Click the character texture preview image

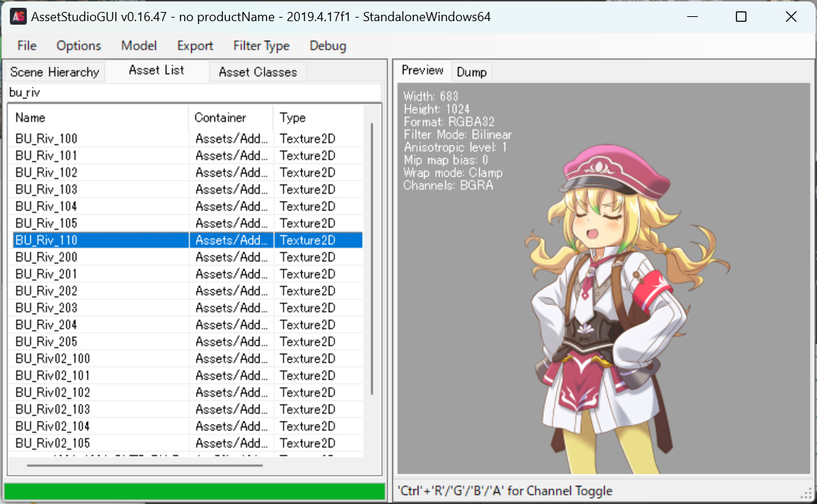click(627, 309)
